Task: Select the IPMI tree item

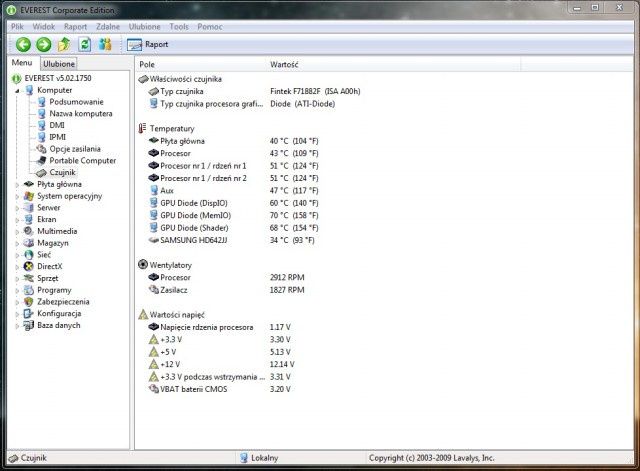Action: tap(58, 137)
